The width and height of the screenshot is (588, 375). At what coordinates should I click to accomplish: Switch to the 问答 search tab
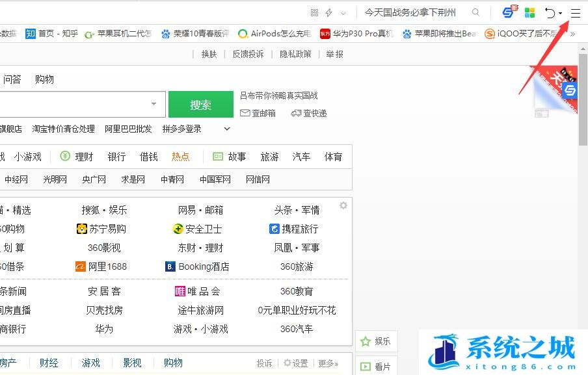click(x=12, y=79)
